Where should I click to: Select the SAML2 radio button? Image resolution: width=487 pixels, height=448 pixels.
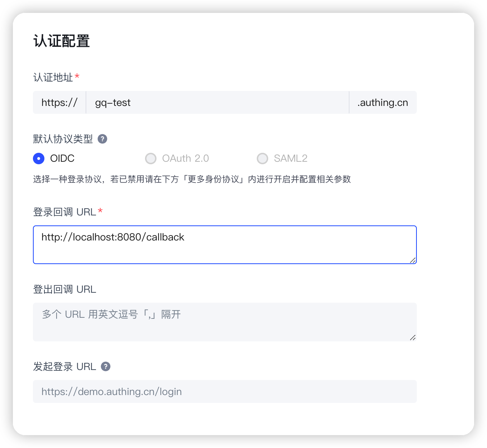tap(262, 158)
